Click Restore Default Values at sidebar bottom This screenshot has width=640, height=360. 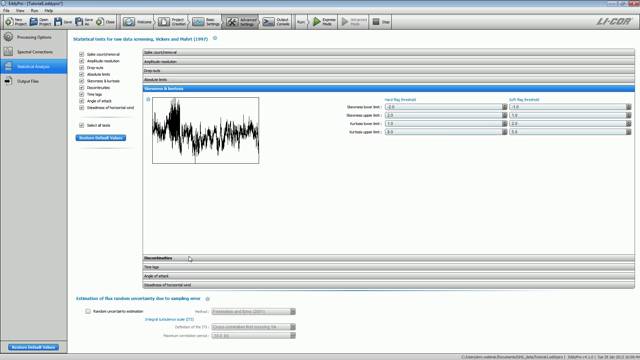click(x=33, y=347)
